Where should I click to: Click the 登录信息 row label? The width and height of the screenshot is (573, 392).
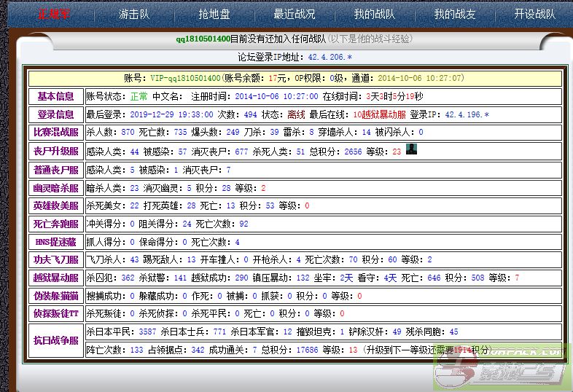pyautogui.click(x=55, y=114)
